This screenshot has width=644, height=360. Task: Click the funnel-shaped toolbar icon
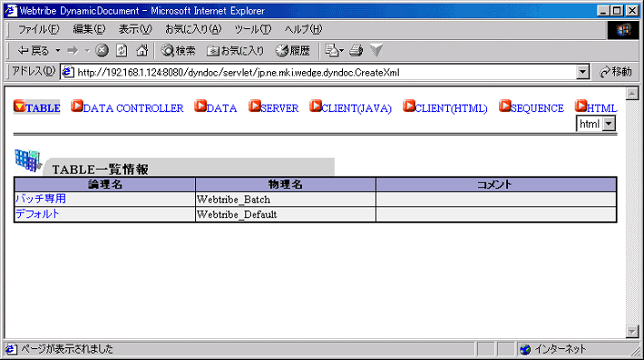376,50
